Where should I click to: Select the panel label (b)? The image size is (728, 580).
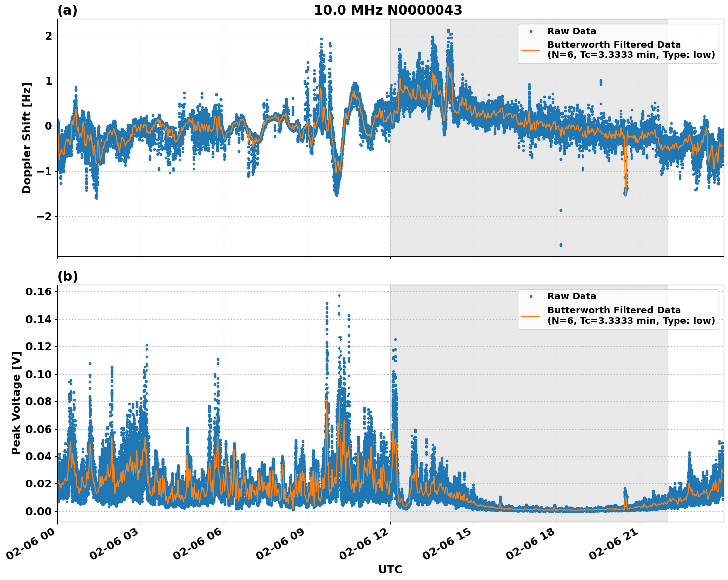pyautogui.click(x=68, y=276)
